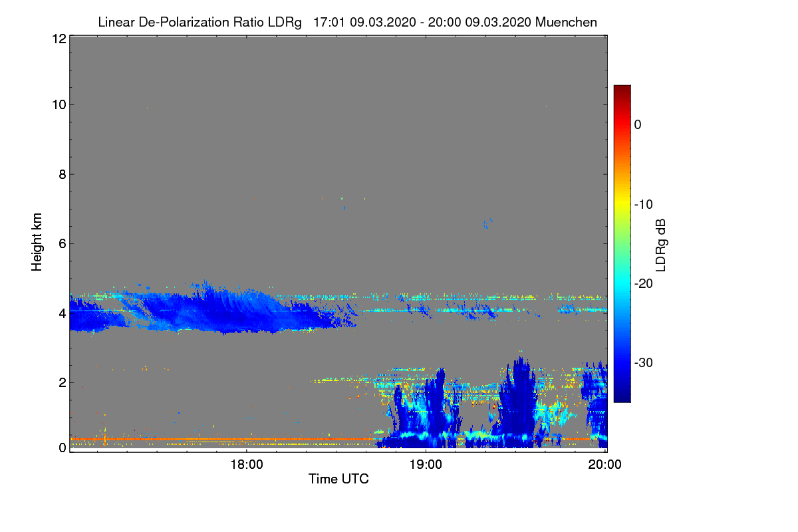Screen dimensions: 798x532
Task: Click the 20:00 time tick label
Action: (605, 465)
